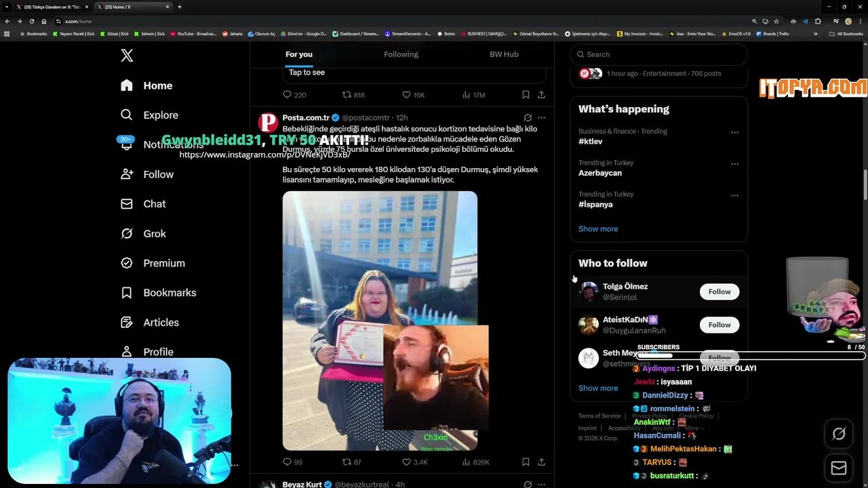Open the All Bookmarks folder
Image resolution: width=868 pixels, height=488 pixels.
click(x=846, y=34)
